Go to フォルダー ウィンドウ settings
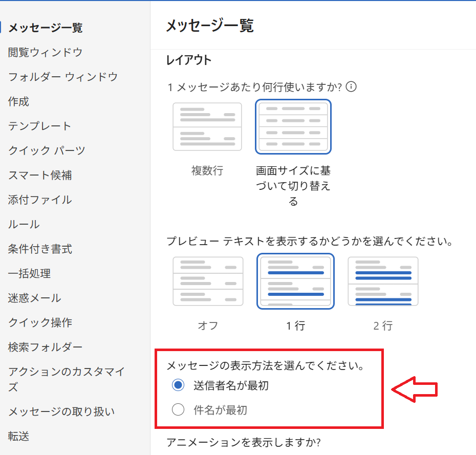 point(63,77)
